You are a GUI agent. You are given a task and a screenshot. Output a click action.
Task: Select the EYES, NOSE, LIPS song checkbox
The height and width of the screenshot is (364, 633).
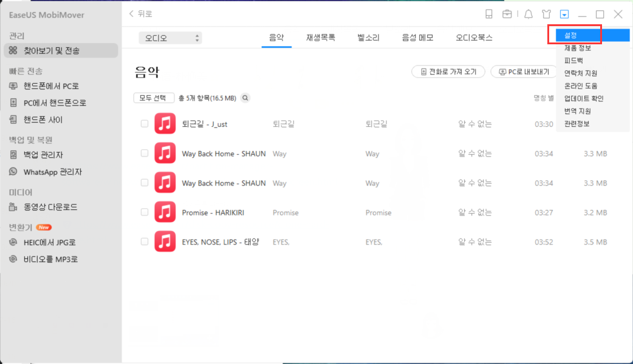pyautogui.click(x=145, y=241)
